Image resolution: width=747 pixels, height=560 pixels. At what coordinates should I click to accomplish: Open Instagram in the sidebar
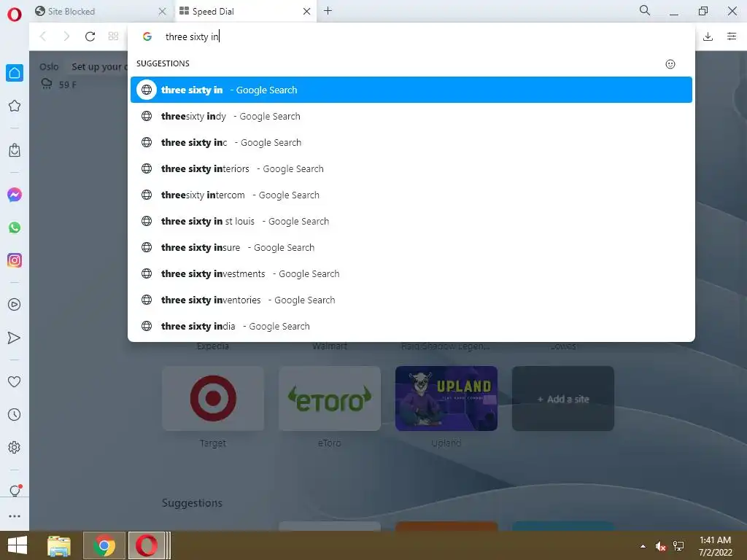pyautogui.click(x=15, y=260)
